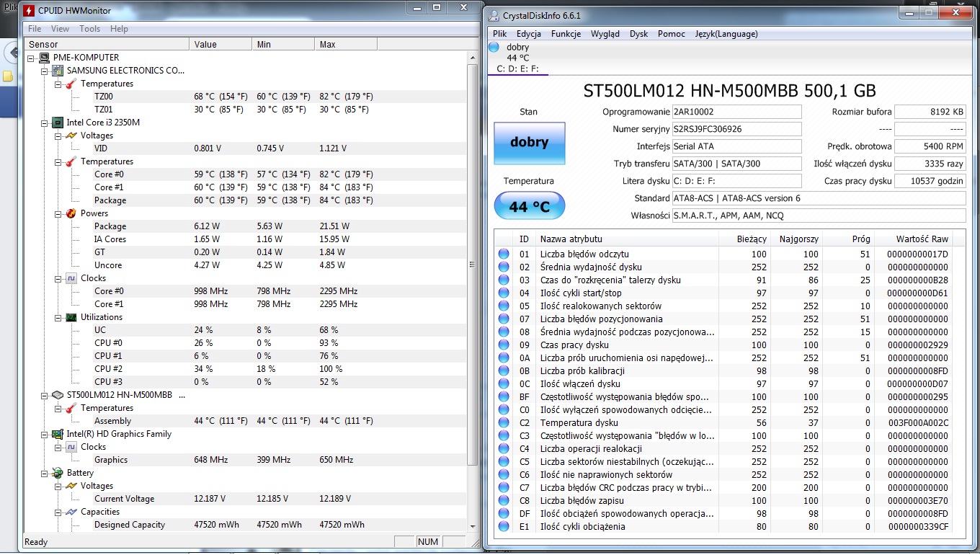Select the TZ00 temperature row
Viewport: 980px width, 555px height.
tap(246, 97)
